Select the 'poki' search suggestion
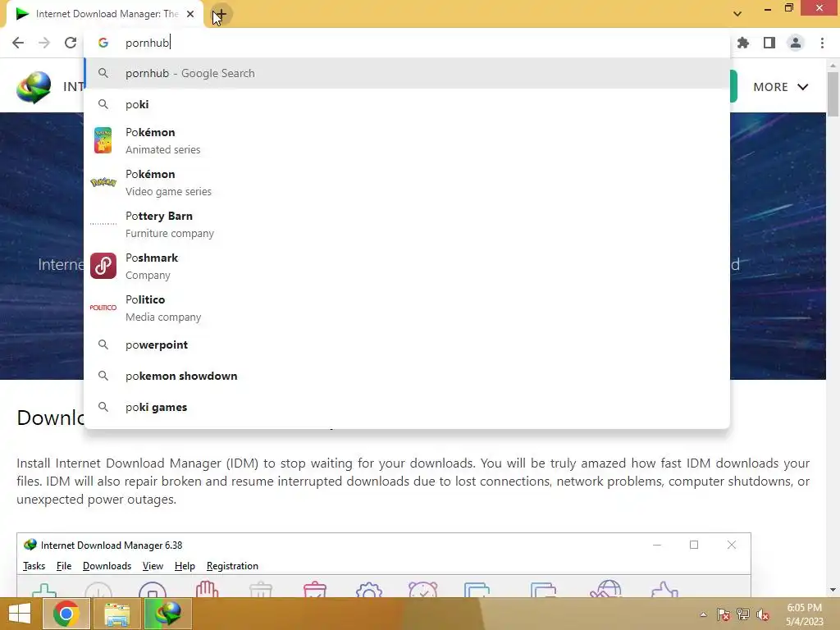 tap(407, 104)
